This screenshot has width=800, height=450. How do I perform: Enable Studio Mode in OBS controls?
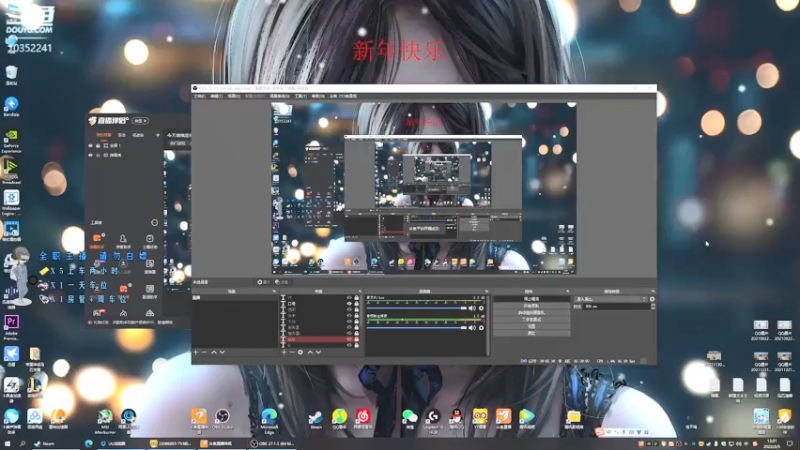point(531,319)
